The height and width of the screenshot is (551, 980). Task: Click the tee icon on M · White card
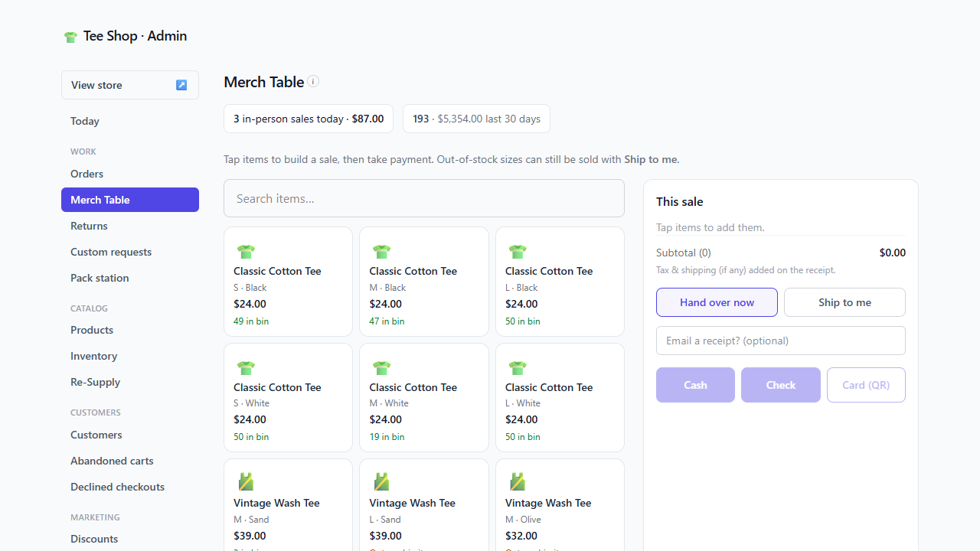(381, 367)
